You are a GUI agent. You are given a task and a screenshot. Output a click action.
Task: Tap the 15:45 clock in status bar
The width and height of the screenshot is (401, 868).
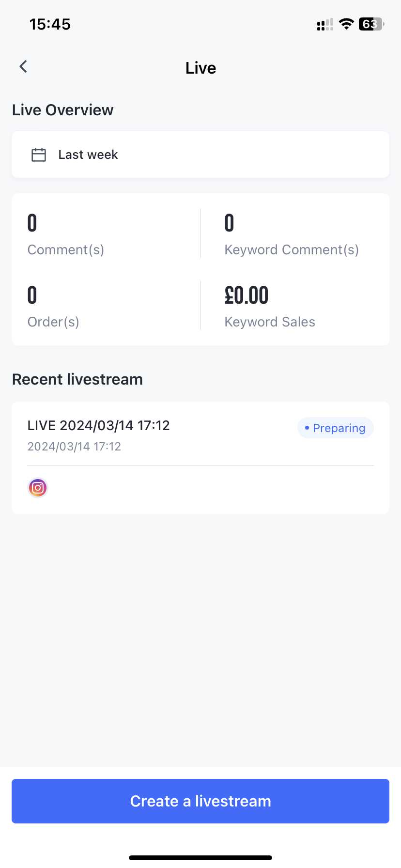(50, 24)
